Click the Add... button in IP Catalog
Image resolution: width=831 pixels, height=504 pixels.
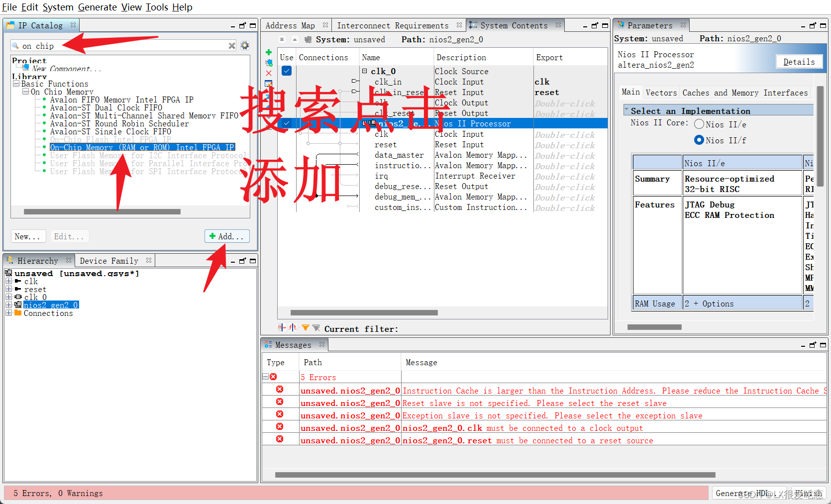[x=227, y=236]
